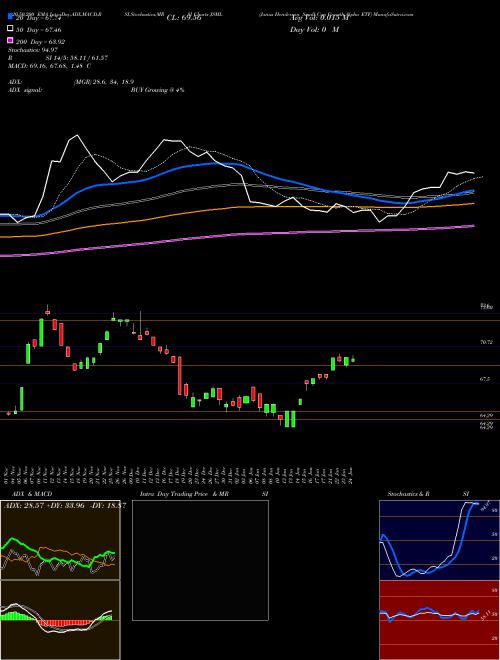Click the magenta 200 Day legend swatch
Viewport: 500px width, 660px height.
[x=10, y=41]
